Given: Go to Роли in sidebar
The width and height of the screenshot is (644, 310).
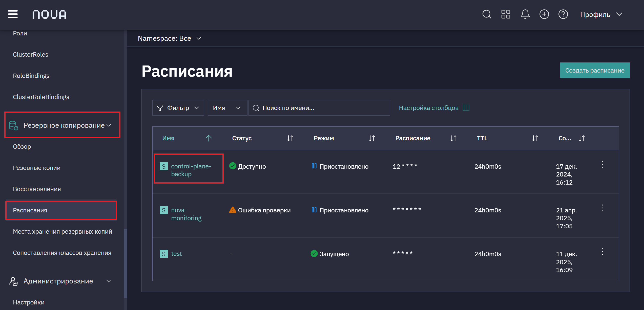Looking at the screenshot, I should click(x=20, y=33).
